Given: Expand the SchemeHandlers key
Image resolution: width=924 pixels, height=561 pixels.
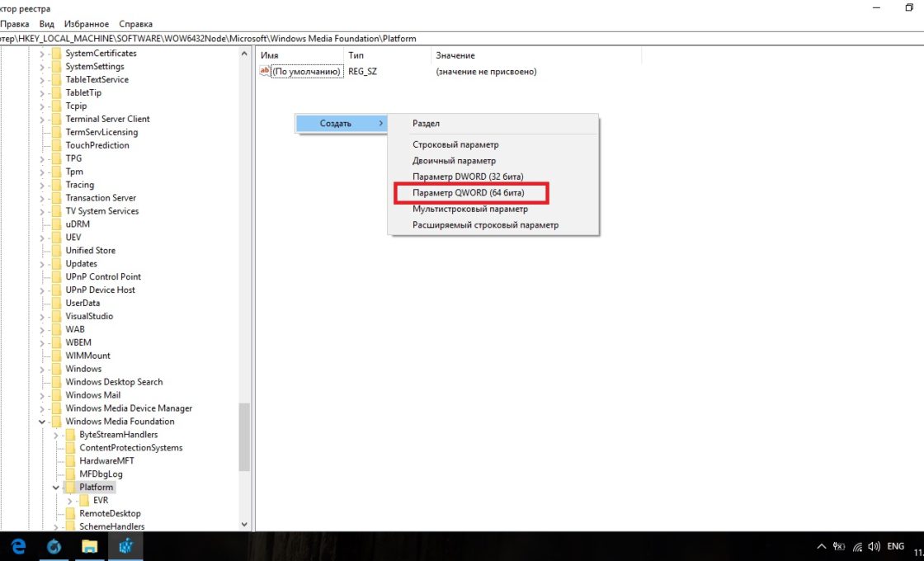Looking at the screenshot, I should (x=55, y=527).
